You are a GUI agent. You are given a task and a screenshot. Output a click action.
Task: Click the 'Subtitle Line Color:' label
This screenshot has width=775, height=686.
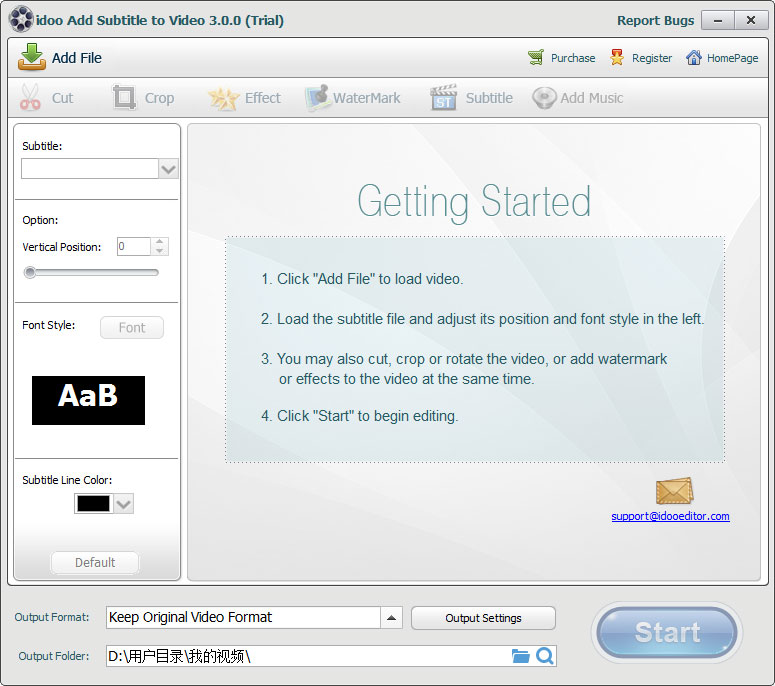tap(67, 480)
